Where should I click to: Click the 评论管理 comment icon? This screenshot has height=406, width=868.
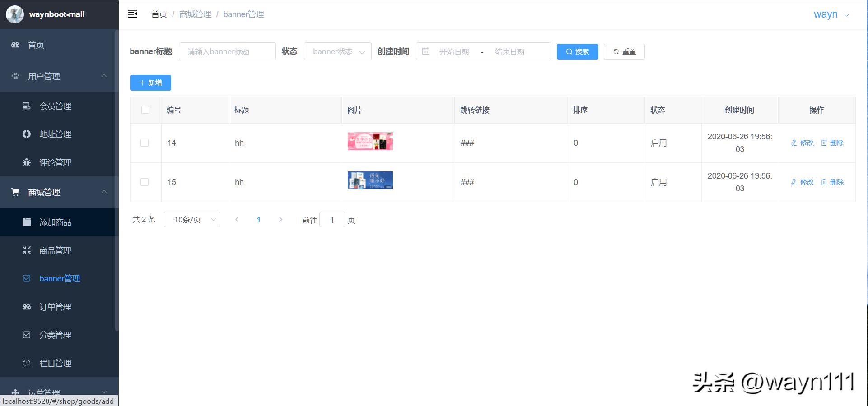[x=26, y=162]
